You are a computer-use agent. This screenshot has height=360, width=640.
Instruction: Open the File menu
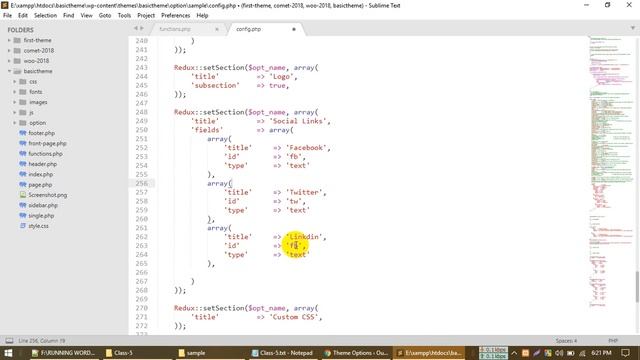coord(7,16)
